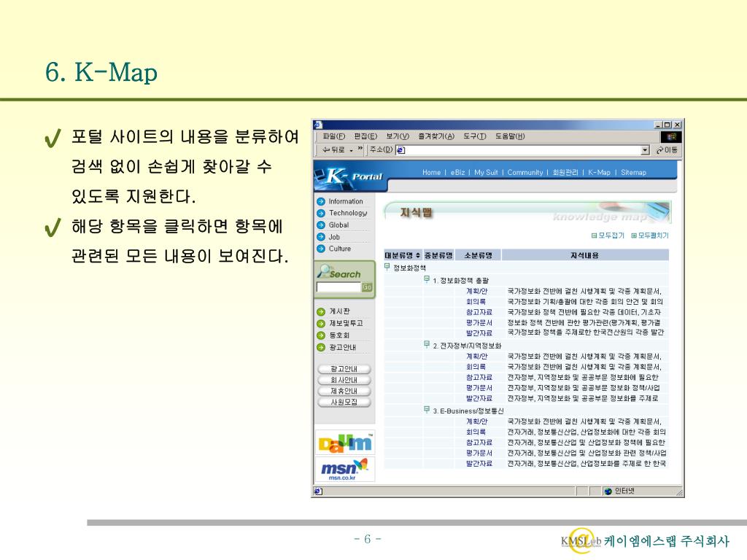This screenshot has width=747, height=560.
Task: Click the 이동 go button
Action: pyautogui.click(x=667, y=150)
